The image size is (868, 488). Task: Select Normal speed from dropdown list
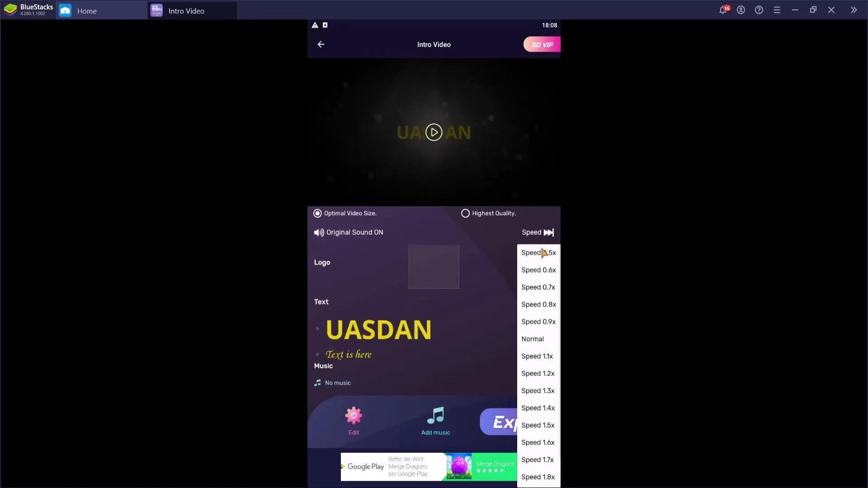533,338
